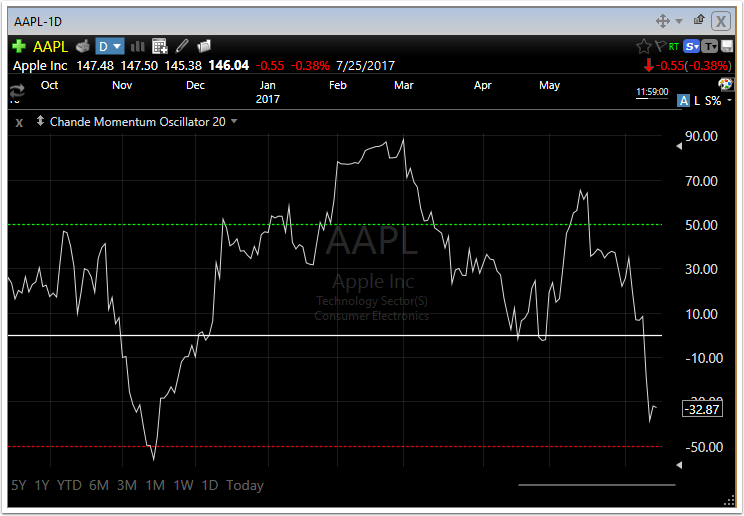Viewport: 744px width, 516px height.
Task: Select the Today time range
Action: pyautogui.click(x=245, y=485)
